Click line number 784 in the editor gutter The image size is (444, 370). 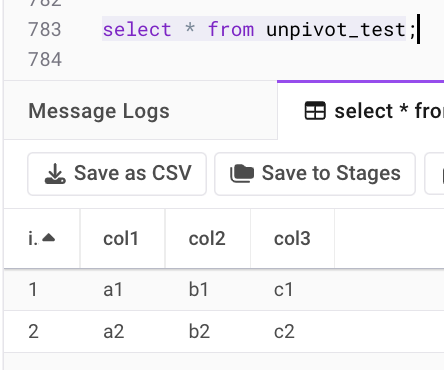45,60
